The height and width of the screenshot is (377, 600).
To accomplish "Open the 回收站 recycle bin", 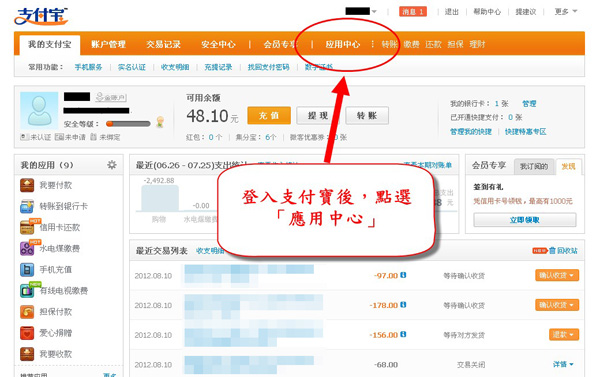I will [563, 251].
